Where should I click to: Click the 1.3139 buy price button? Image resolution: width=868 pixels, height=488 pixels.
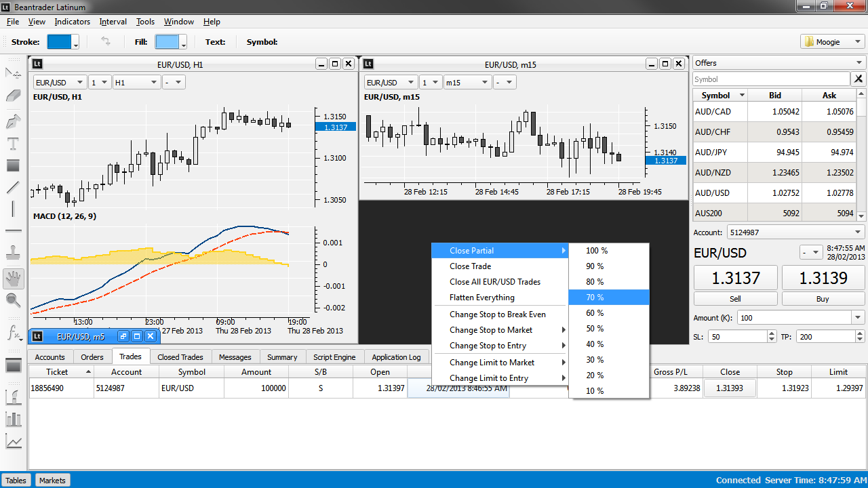pyautogui.click(x=823, y=278)
